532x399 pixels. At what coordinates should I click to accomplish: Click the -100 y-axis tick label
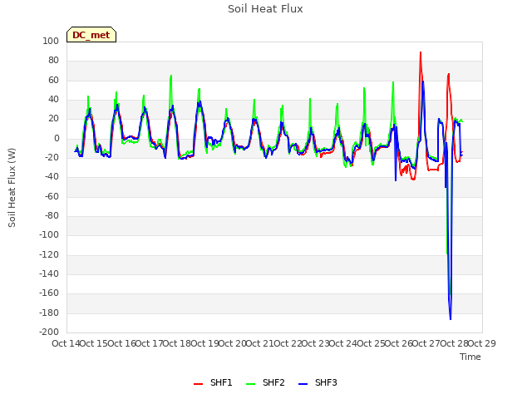point(49,234)
